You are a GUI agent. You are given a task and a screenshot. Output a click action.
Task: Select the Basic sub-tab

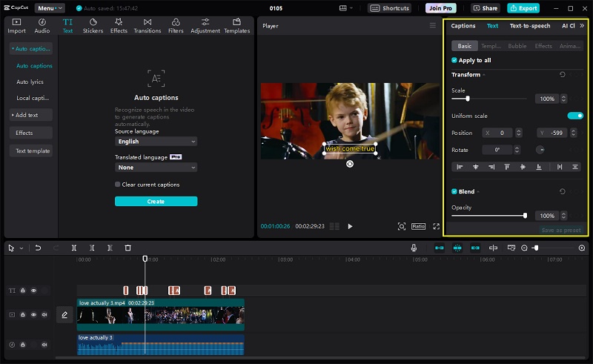(x=465, y=46)
